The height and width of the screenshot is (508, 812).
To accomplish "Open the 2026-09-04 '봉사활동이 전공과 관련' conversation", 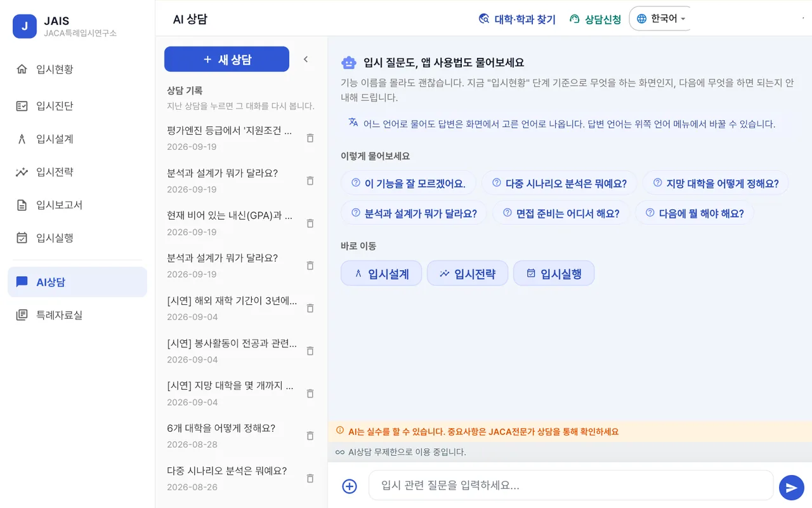I will click(232, 351).
